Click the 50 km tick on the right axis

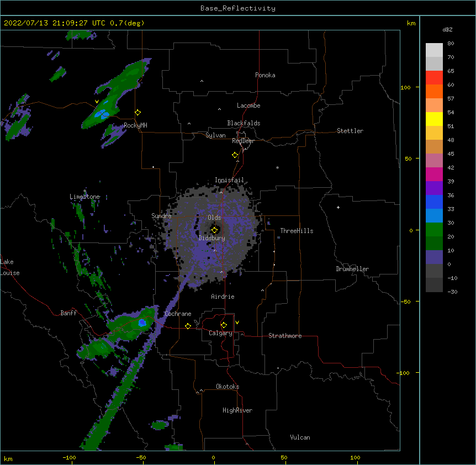point(408,158)
